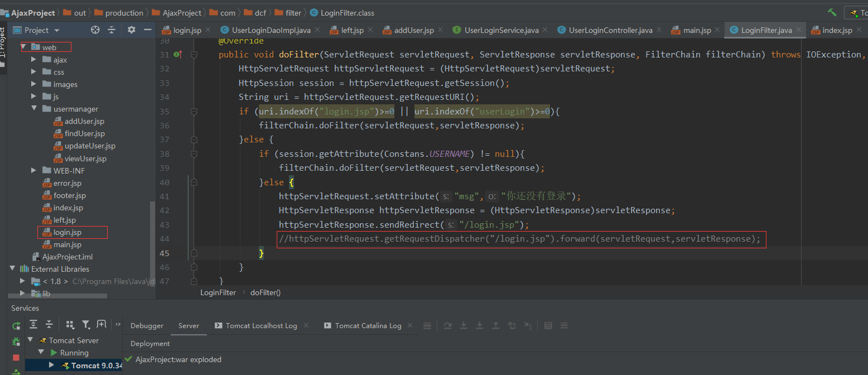
Task: Click LoginFilter in editor breadcrumb
Action: 218,292
